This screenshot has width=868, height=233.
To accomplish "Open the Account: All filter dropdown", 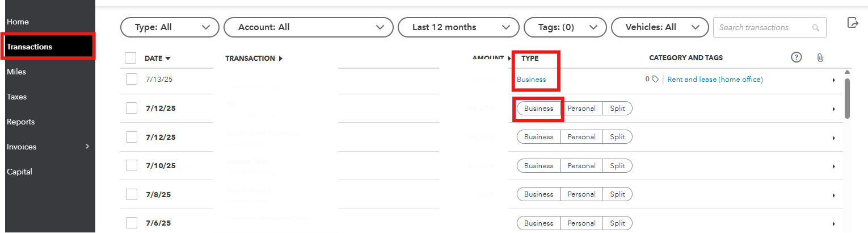I will click(x=308, y=27).
